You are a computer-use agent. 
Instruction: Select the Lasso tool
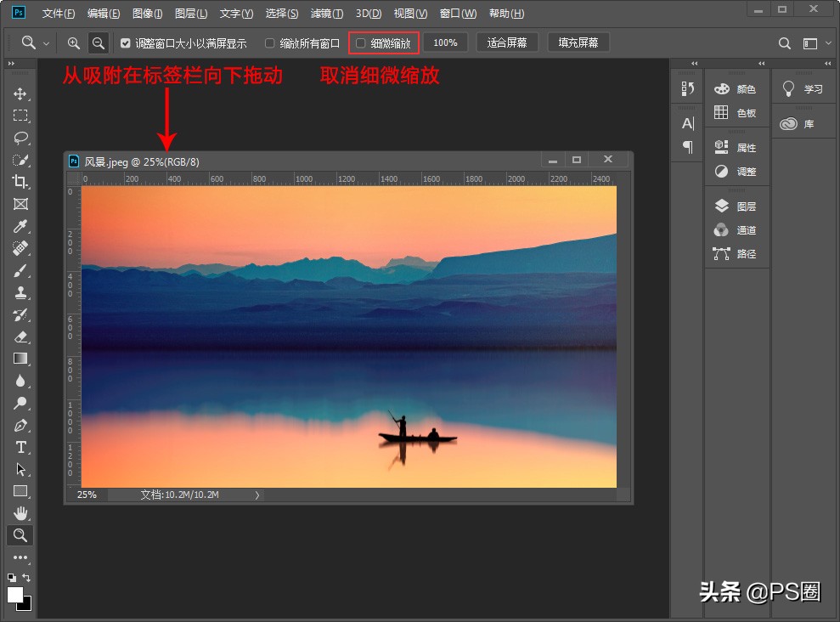pyautogui.click(x=20, y=138)
